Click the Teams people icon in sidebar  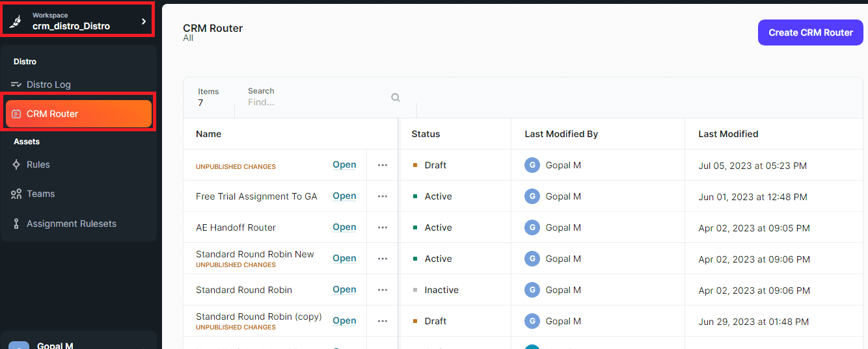click(16, 194)
